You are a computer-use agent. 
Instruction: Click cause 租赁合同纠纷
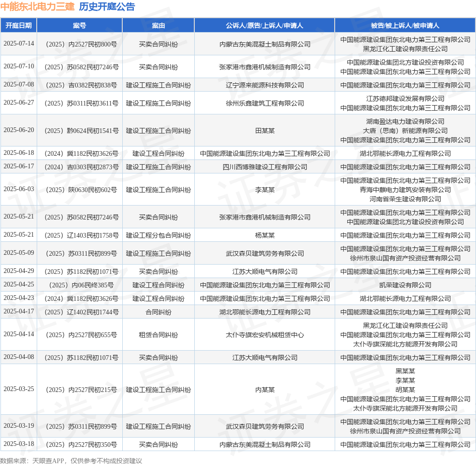tap(158, 335)
